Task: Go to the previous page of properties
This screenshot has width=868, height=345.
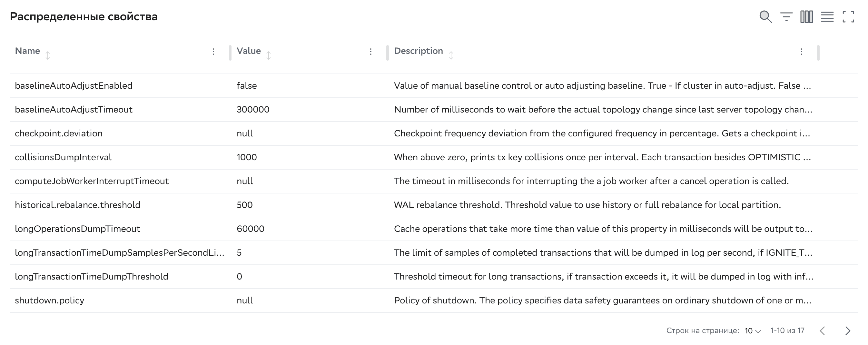Action: coord(823,331)
